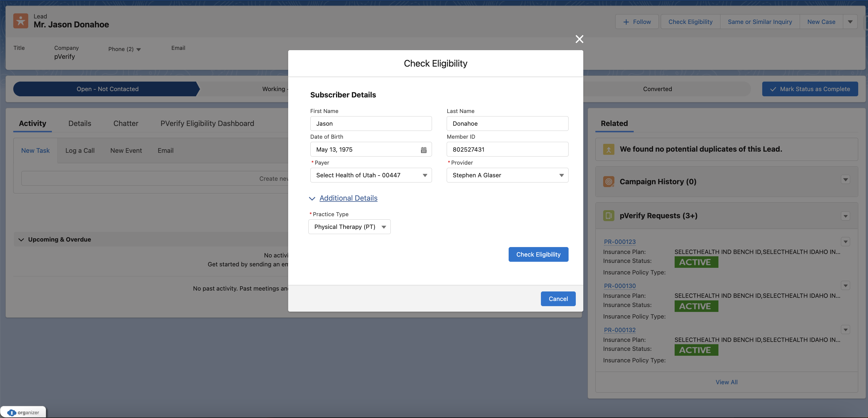Collapse the Upcoming & Overdue section
868x418 pixels.
point(21,240)
